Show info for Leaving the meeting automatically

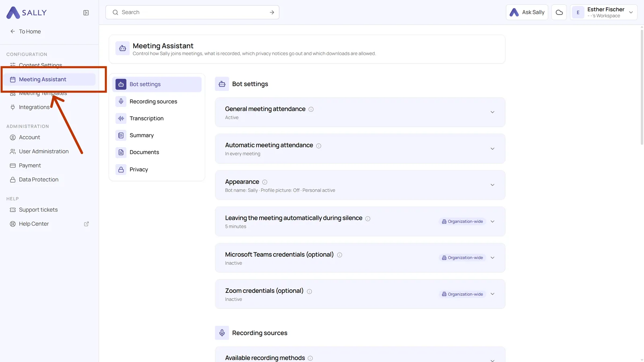point(368,218)
